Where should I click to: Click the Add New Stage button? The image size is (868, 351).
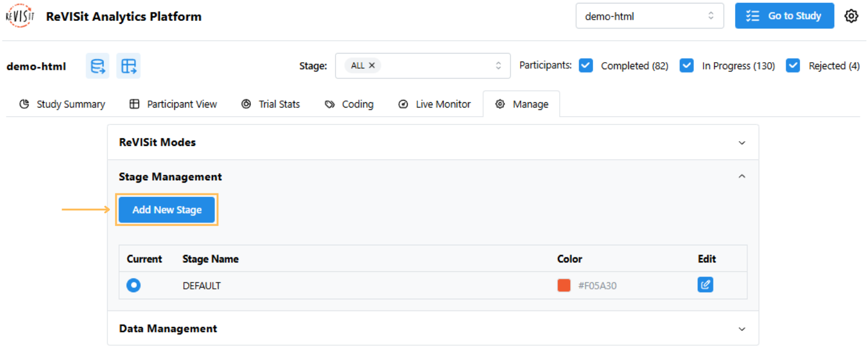point(167,210)
